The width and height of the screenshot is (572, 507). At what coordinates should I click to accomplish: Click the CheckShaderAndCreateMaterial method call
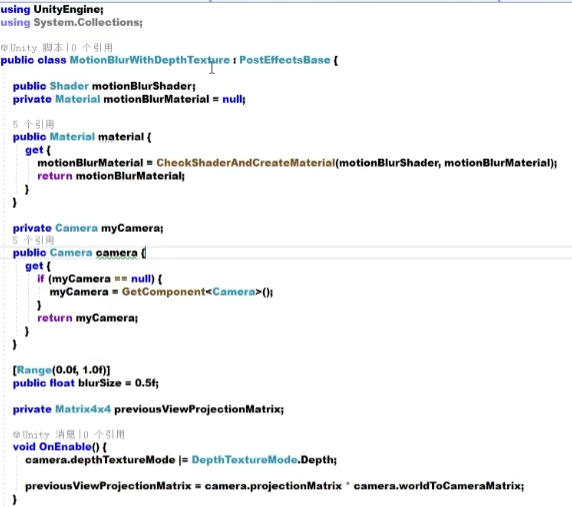pos(246,163)
